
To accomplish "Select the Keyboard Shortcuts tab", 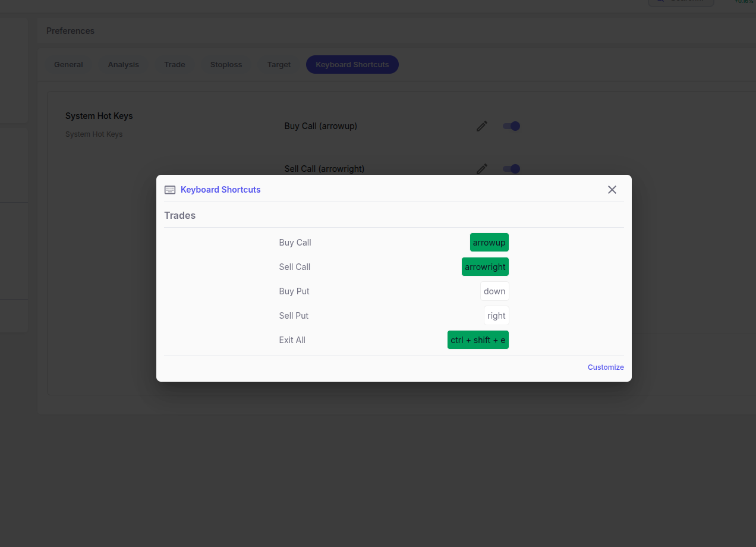I will click(x=352, y=65).
